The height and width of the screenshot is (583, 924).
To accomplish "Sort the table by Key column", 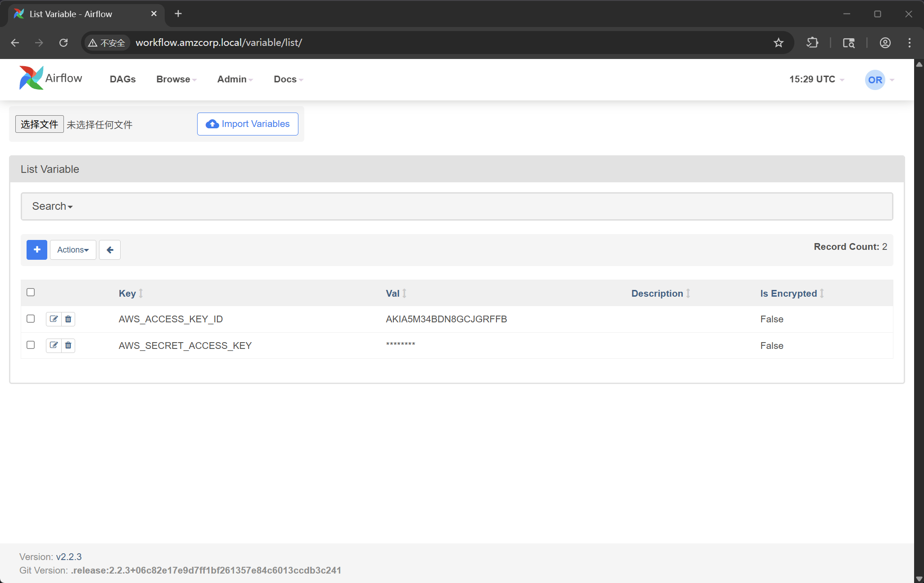I will 127,294.
